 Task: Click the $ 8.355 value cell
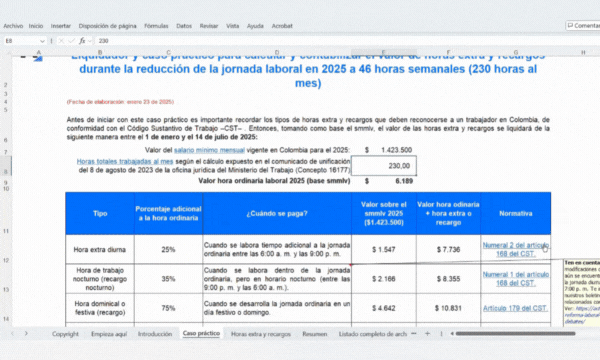click(x=448, y=279)
